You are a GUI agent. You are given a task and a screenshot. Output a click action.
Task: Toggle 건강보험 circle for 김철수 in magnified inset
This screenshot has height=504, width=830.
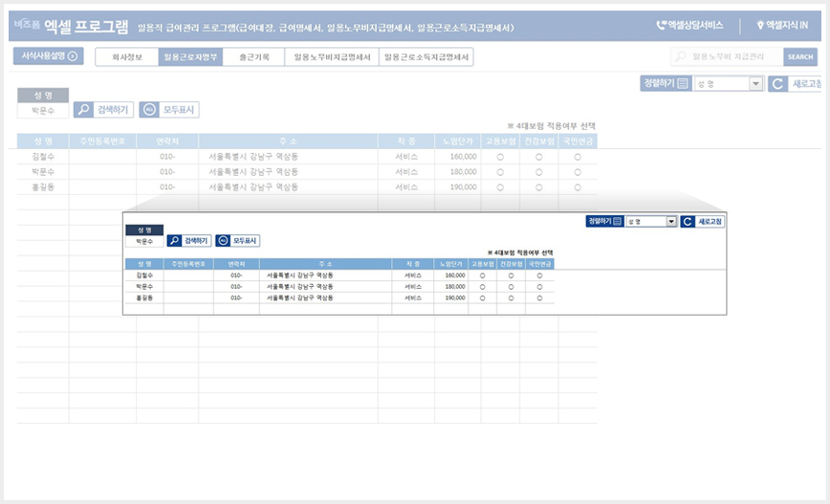(511, 275)
